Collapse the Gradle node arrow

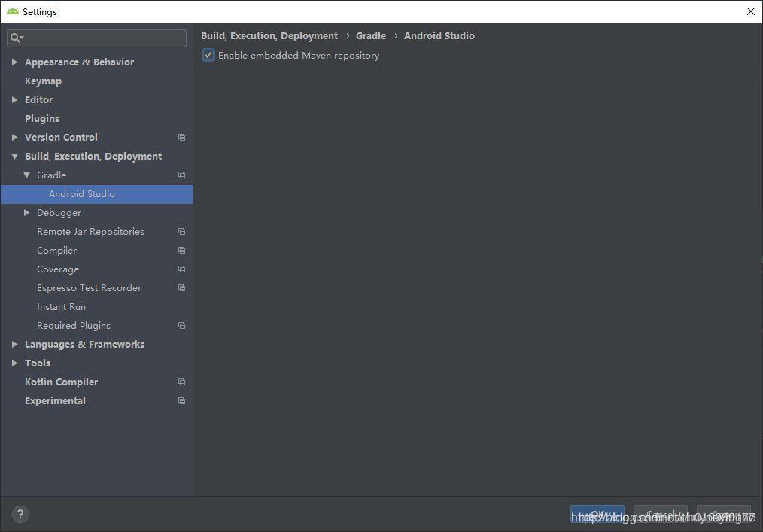(x=27, y=175)
